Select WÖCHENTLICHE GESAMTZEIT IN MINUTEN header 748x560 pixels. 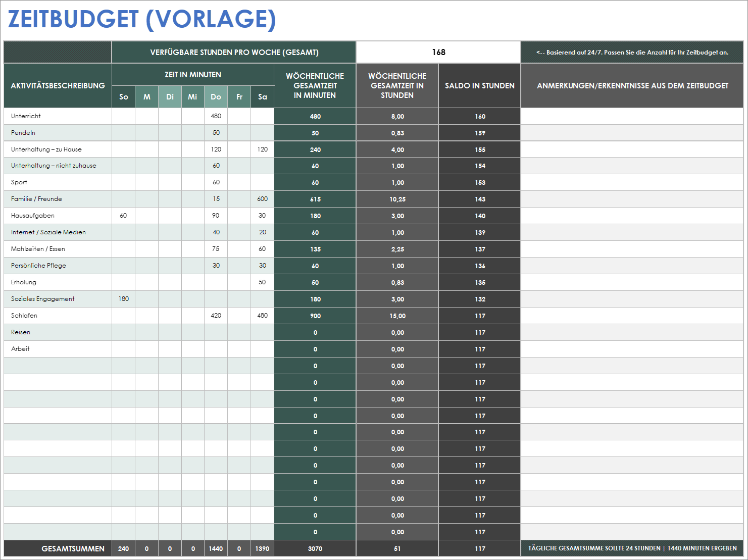(x=315, y=85)
